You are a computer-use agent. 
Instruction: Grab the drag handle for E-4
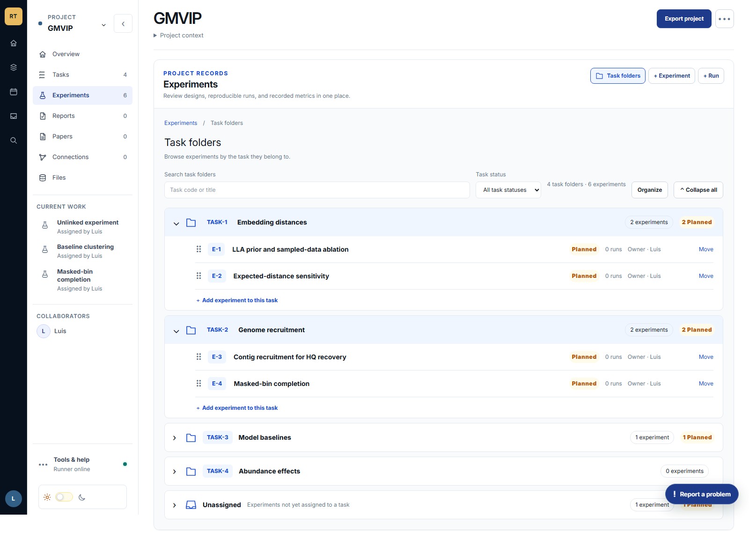point(199,384)
